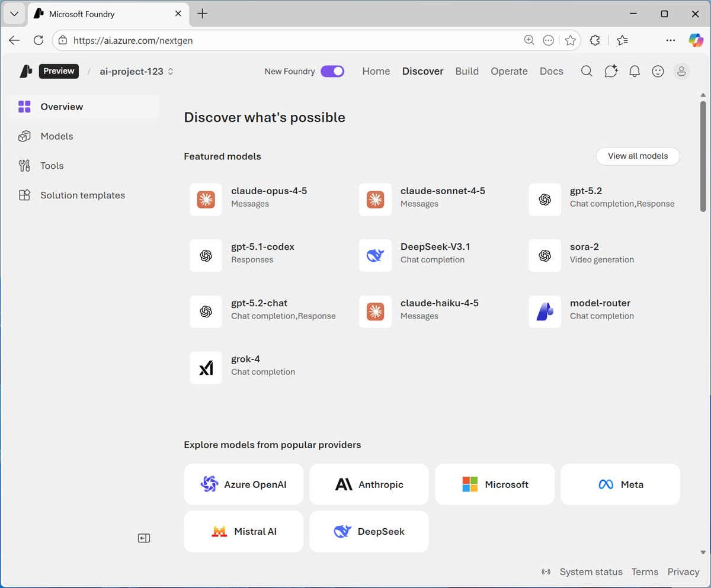The image size is (711, 588).
Task: Click the System status signal icon in footer
Action: tap(546, 571)
